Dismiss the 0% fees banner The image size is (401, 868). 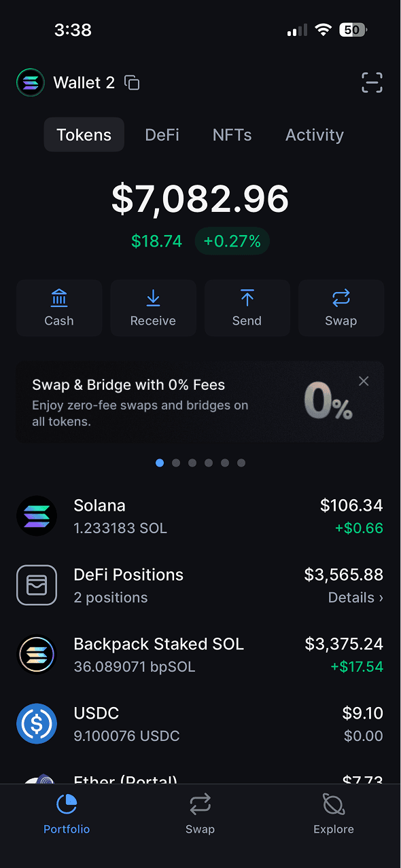point(363,381)
